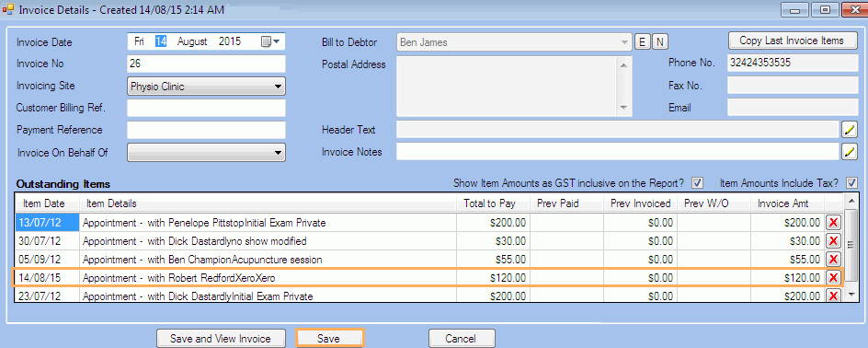Click the E button beside debtor

tap(642, 42)
